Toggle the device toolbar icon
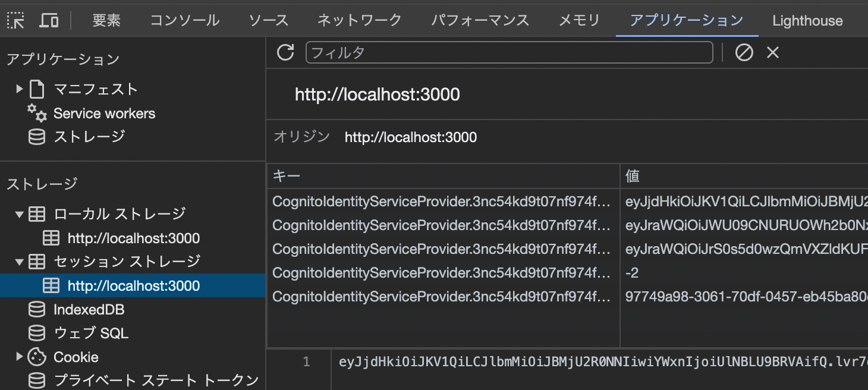This screenshot has width=868, height=390. [x=49, y=20]
